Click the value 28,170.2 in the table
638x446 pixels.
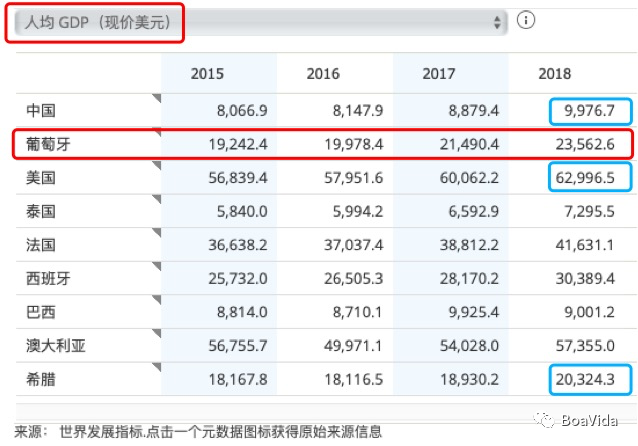tap(469, 279)
